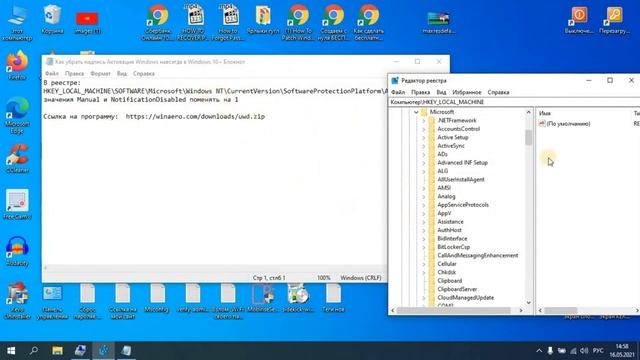Image resolution: width=640 pixels, height=360 pixels.
Task: Click the winaero.com download URL in Notepad
Action: pyautogui.click(x=195, y=117)
